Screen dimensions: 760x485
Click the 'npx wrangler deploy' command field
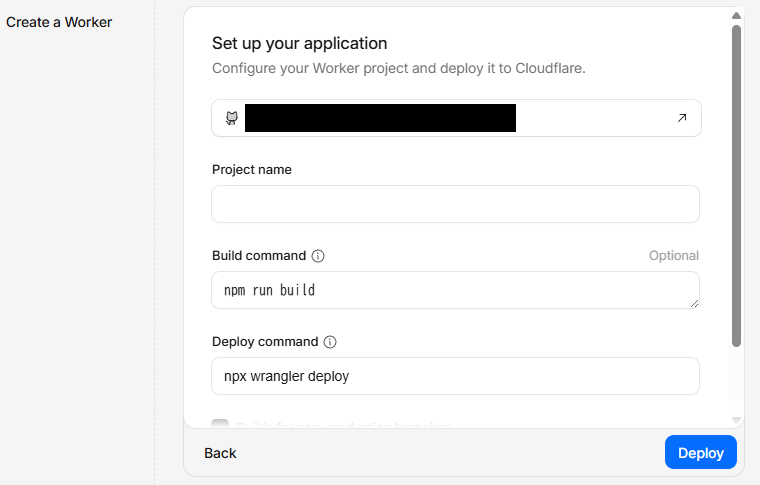click(x=455, y=376)
